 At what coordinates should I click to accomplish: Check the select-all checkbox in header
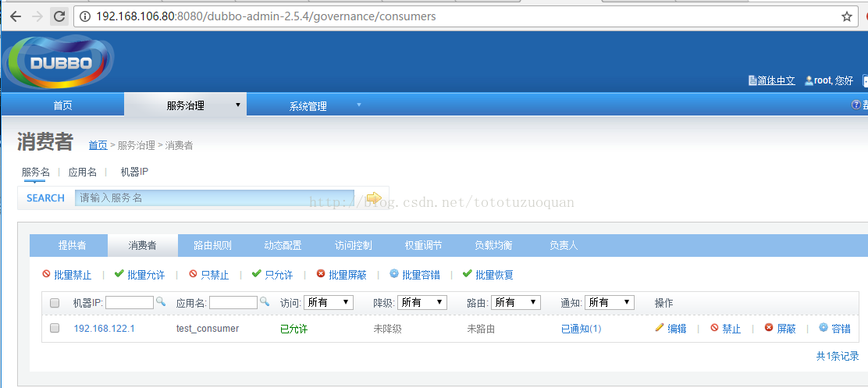[55, 303]
